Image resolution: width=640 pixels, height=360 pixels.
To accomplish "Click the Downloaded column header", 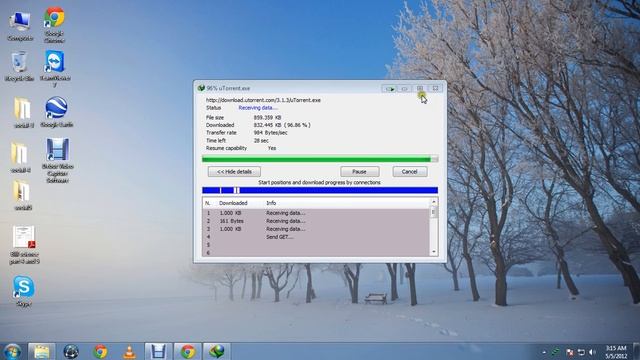I will point(233,203).
